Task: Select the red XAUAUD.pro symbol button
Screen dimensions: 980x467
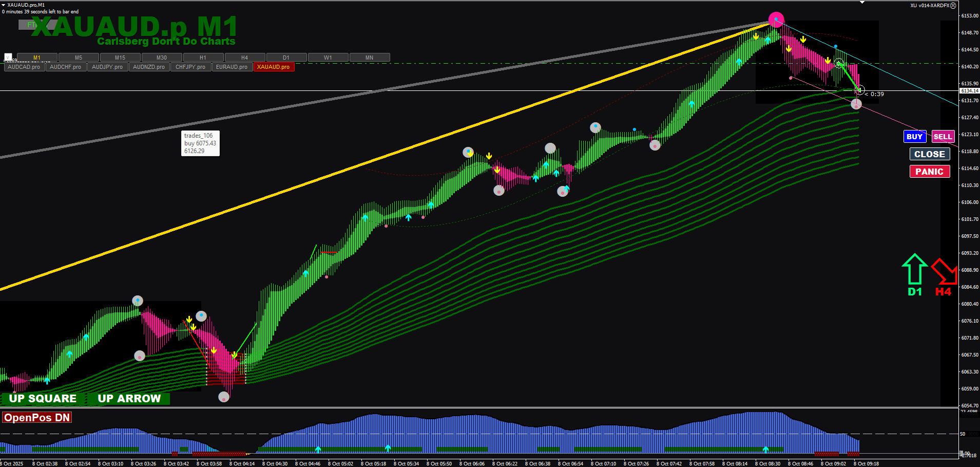Action: coord(274,67)
